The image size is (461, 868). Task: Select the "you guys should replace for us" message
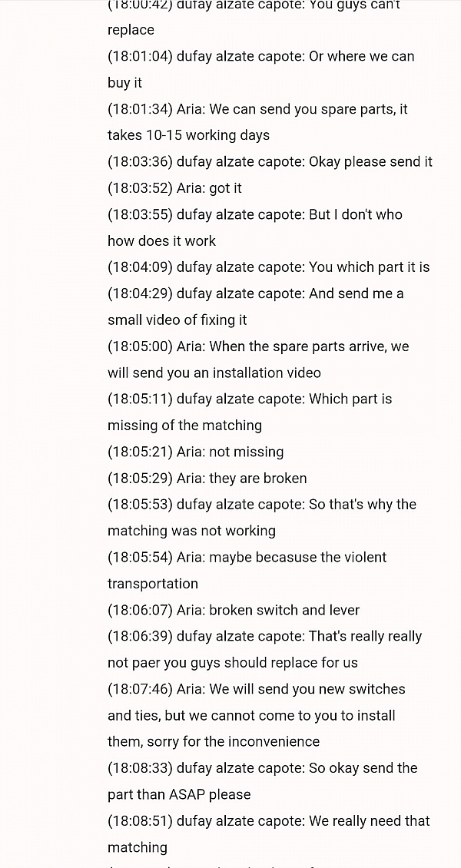coord(264,649)
